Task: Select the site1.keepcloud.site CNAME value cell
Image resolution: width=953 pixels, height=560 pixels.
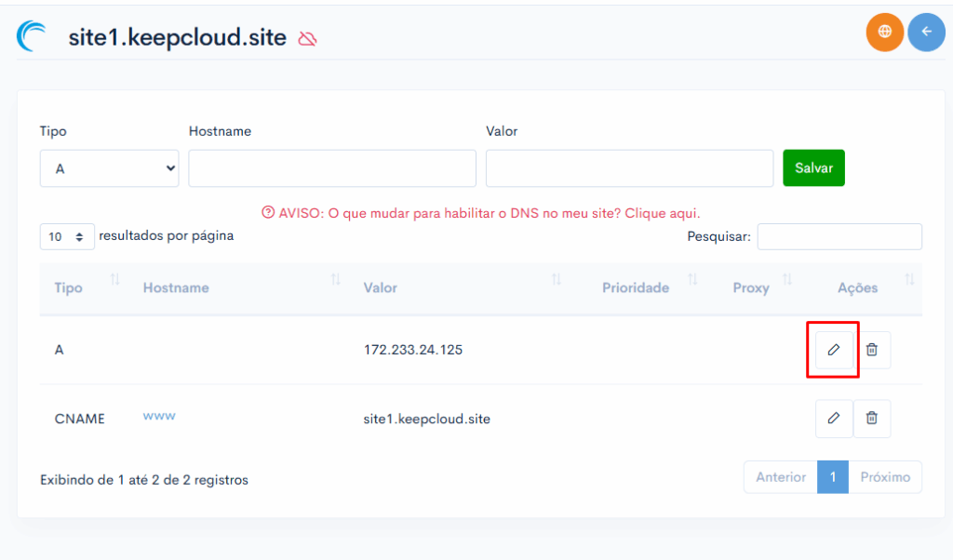Action: coord(426,420)
